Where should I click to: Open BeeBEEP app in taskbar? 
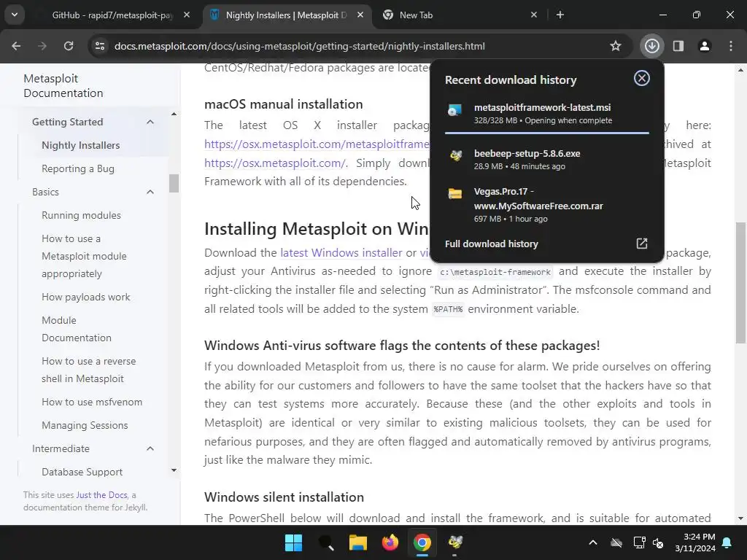tap(455, 542)
